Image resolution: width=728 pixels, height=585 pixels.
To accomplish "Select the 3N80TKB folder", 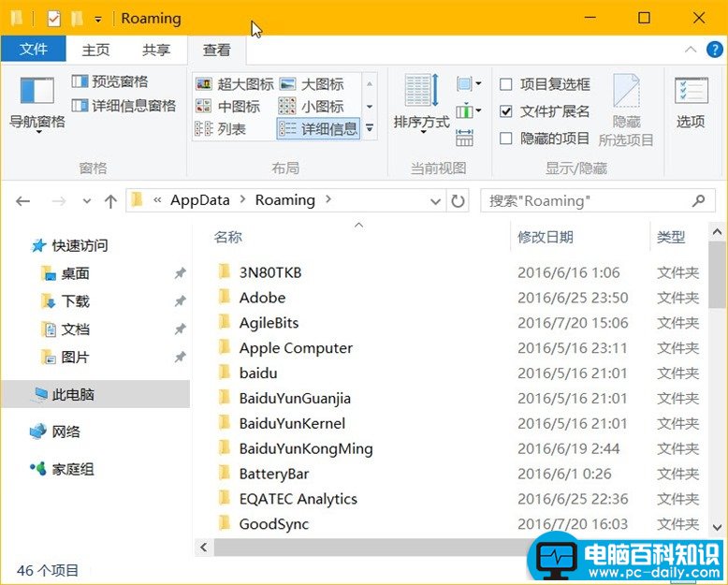I will tap(270, 272).
